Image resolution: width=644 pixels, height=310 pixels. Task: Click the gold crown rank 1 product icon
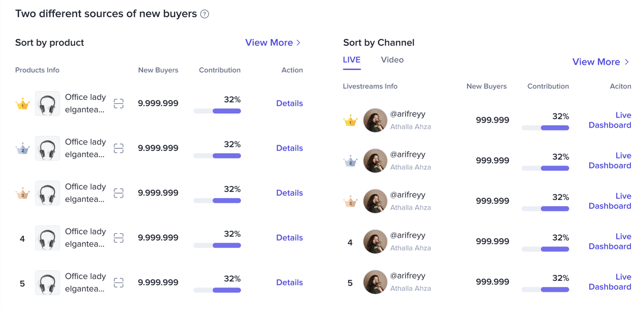coord(23,104)
